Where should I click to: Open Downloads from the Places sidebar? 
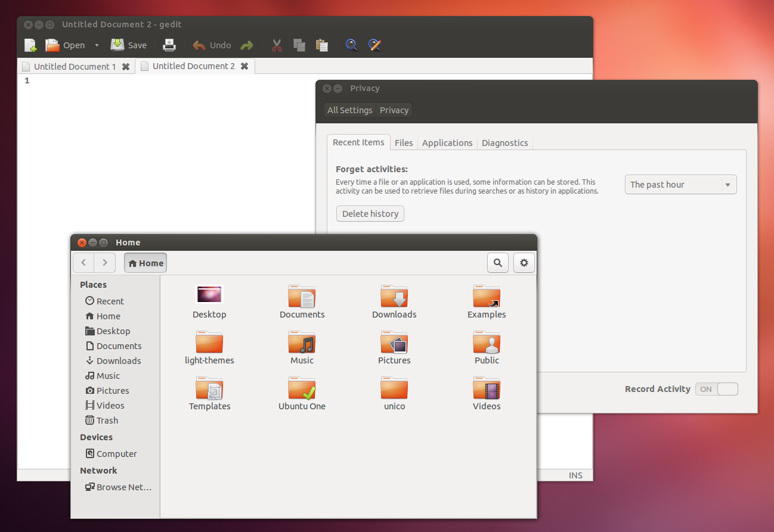[116, 361]
